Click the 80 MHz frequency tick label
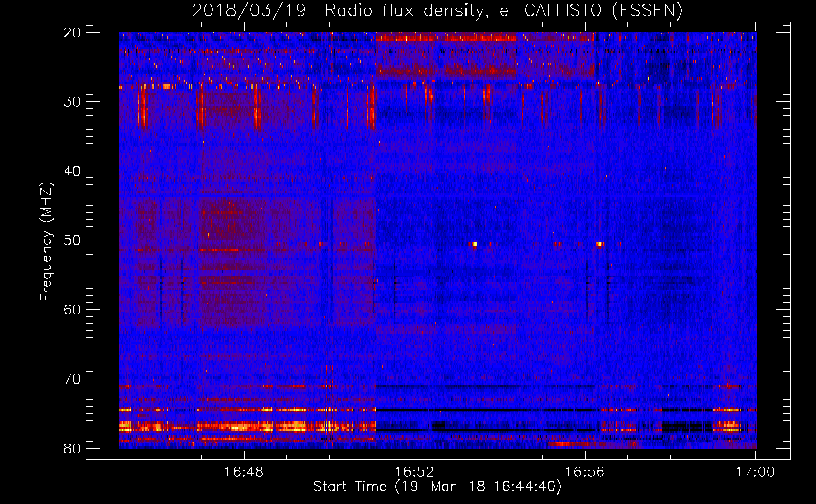This screenshot has height=504, width=816. (x=73, y=449)
